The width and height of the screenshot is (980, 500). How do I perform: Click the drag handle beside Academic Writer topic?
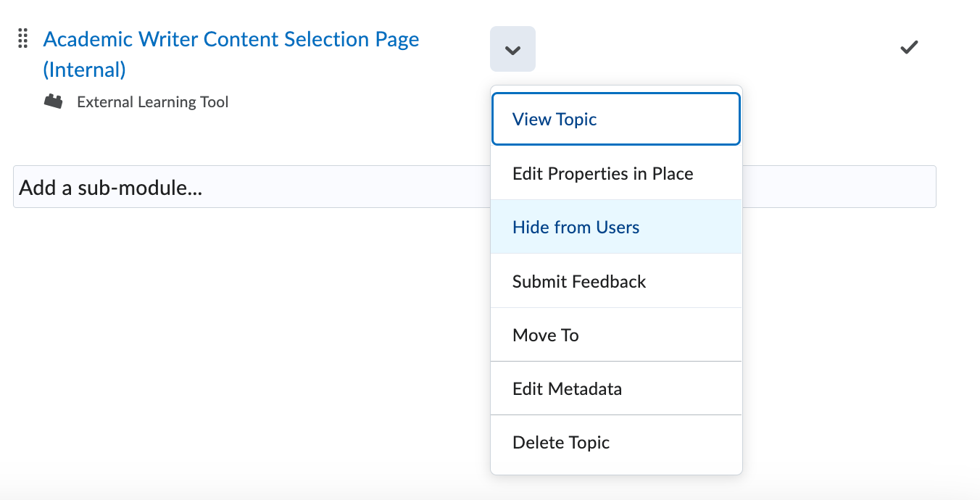click(x=22, y=38)
